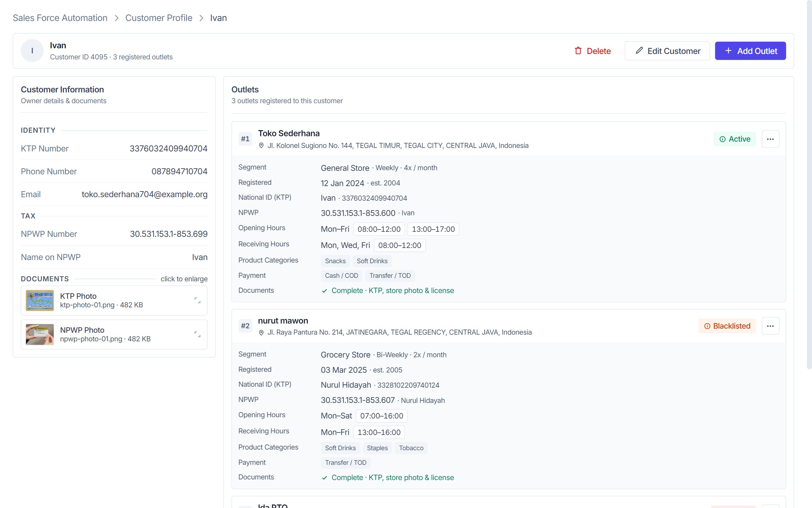Image resolution: width=812 pixels, height=508 pixels.
Task: Click opening hours slot 07:00–16:00
Action: click(x=382, y=416)
